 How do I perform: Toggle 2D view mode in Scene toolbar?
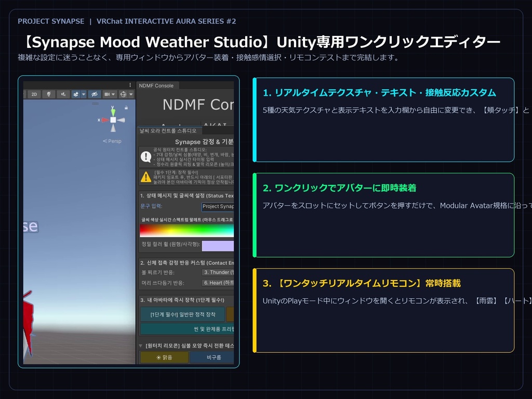(x=34, y=95)
